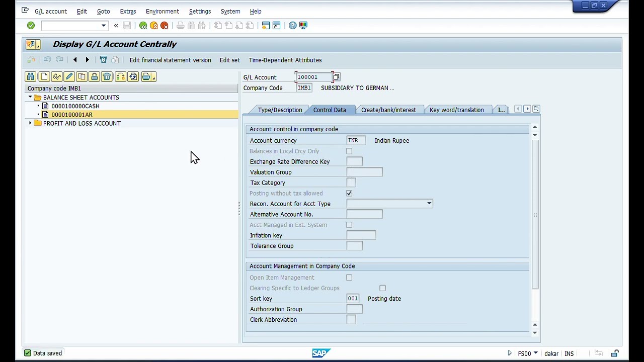Click Edit set button

click(230, 60)
